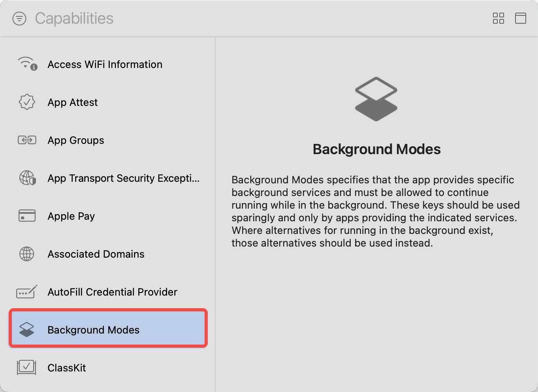Choose App Groups from the list

(76, 140)
